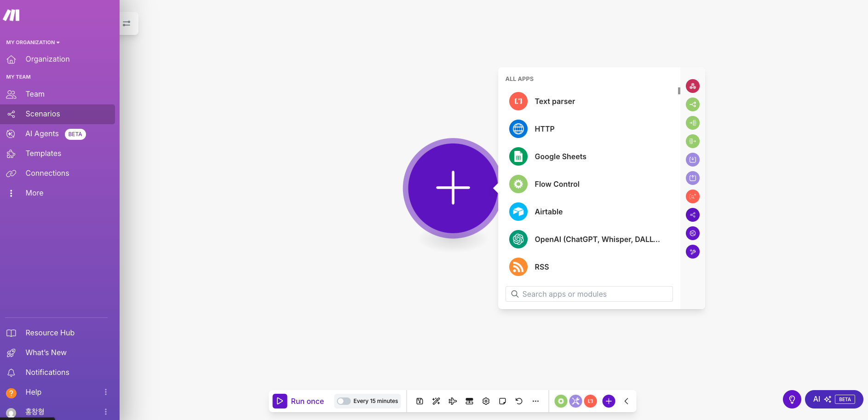Open the user profile avatar
This screenshot has height=420, width=868.
click(x=11, y=413)
